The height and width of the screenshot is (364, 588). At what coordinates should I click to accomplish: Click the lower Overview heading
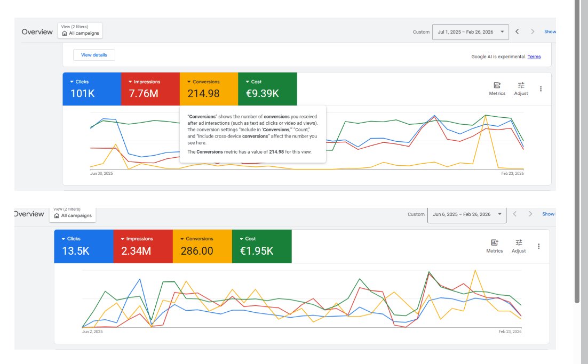(x=29, y=214)
